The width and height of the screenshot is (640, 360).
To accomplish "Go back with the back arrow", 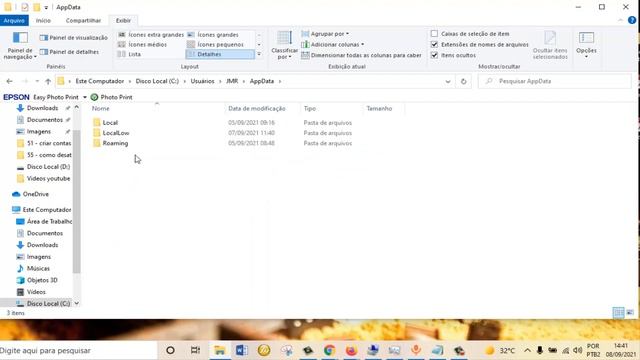I will [x=9, y=81].
